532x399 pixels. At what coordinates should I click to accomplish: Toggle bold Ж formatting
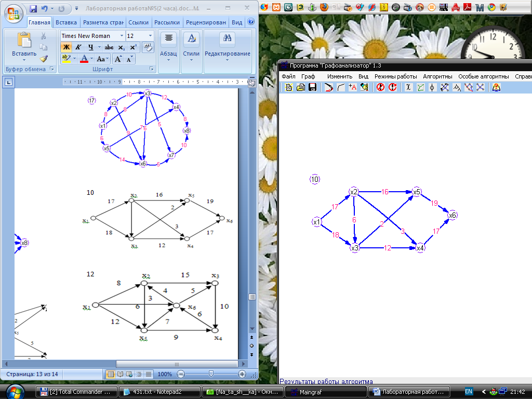coord(66,47)
